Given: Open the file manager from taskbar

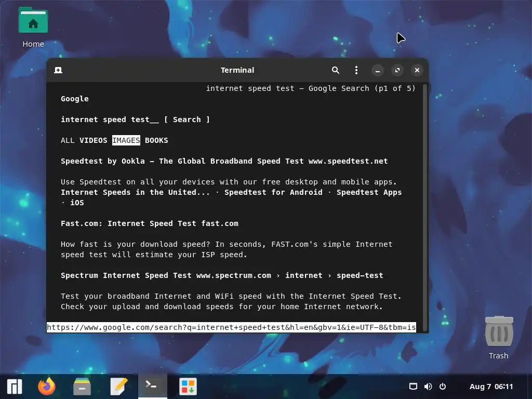Looking at the screenshot, I should pos(82,387).
